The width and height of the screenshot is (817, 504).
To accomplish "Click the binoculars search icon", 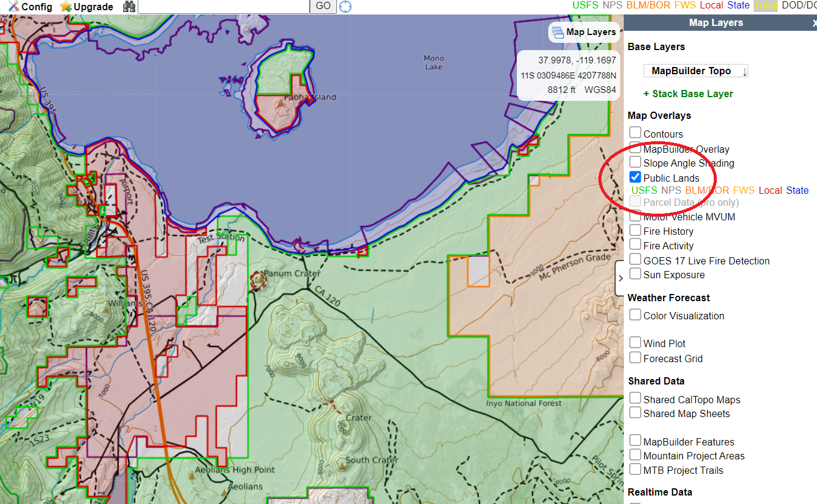I will click(129, 7).
